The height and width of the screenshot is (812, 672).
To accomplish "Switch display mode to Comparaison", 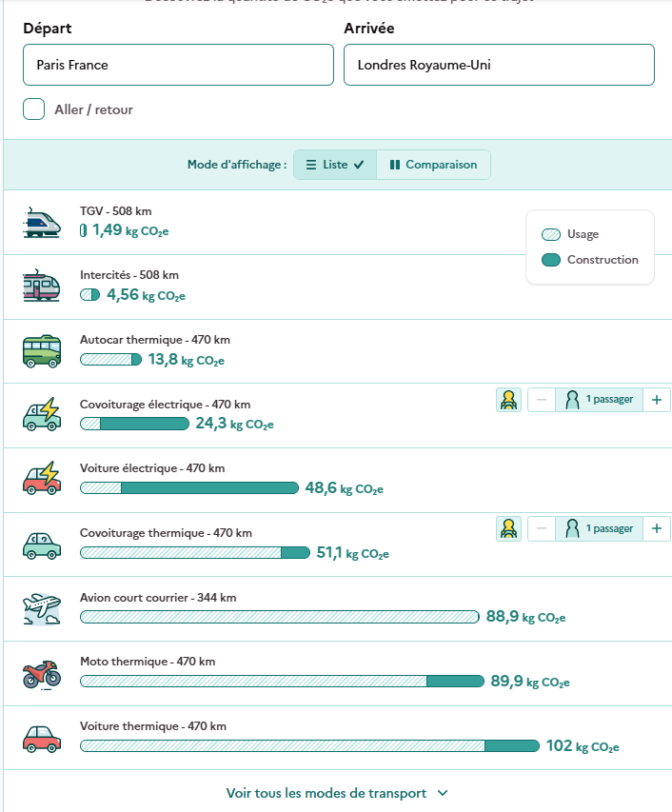I will (433, 165).
